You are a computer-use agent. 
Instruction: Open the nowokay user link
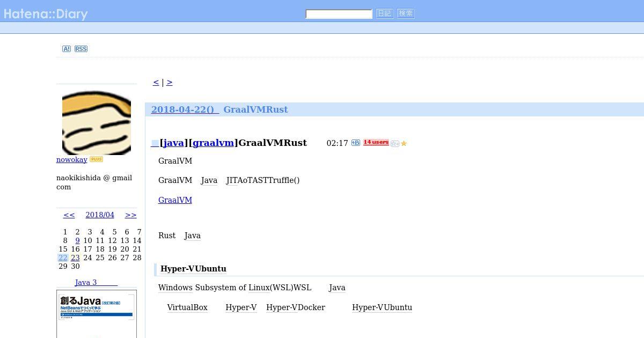[72, 159]
